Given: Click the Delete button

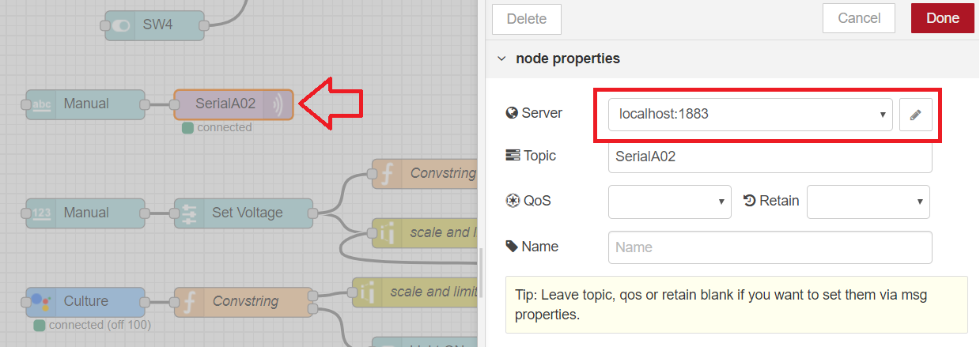Looking at the screenshot, I should (526, 19).
